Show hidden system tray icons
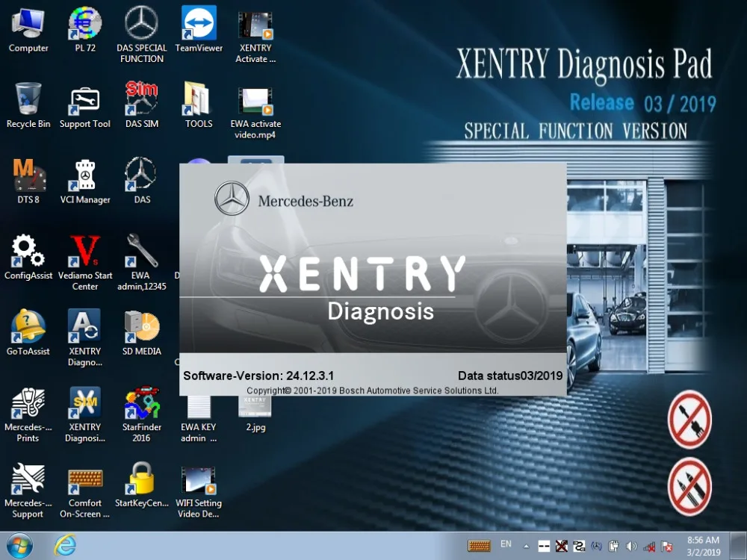 pos(526,547)
